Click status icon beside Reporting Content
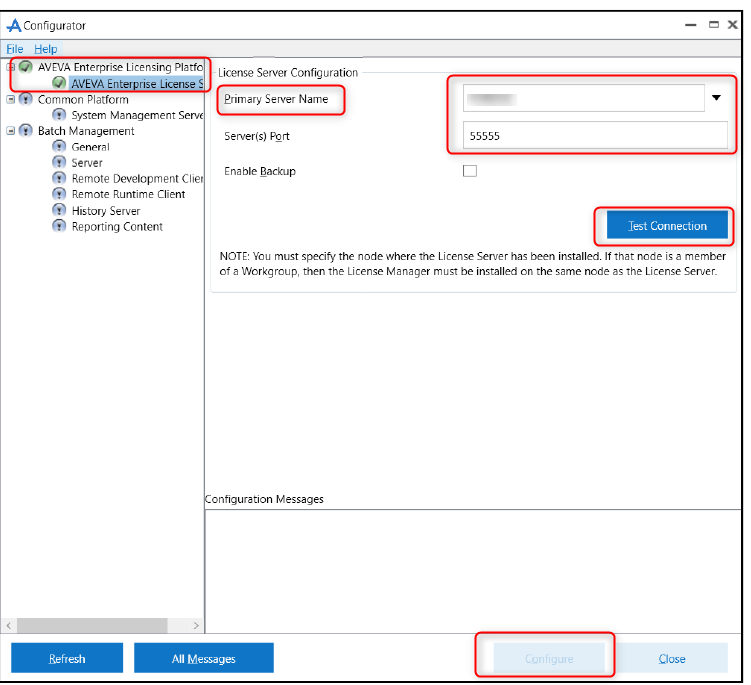751x685 pixels. 59,226
